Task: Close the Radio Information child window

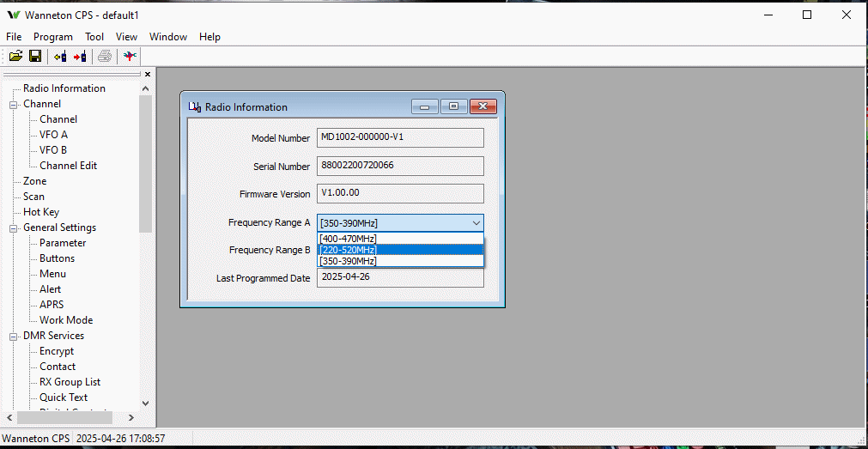Action: click(483, 106)
